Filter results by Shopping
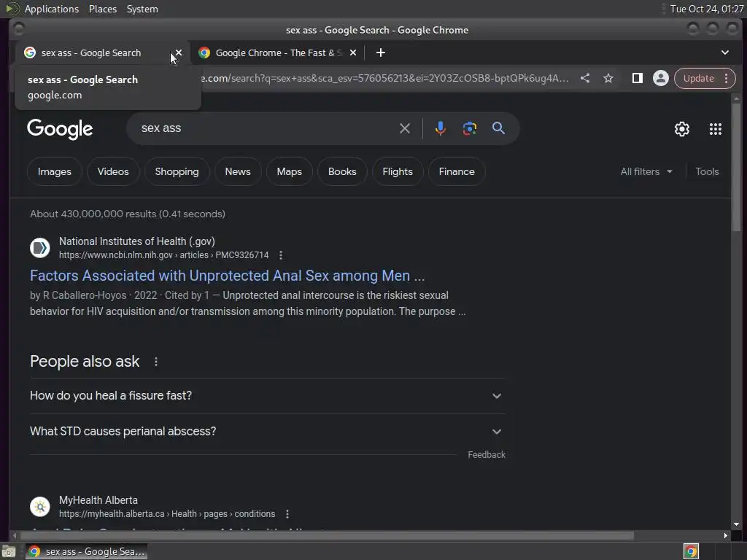747x560 pixels. [177, 171]
